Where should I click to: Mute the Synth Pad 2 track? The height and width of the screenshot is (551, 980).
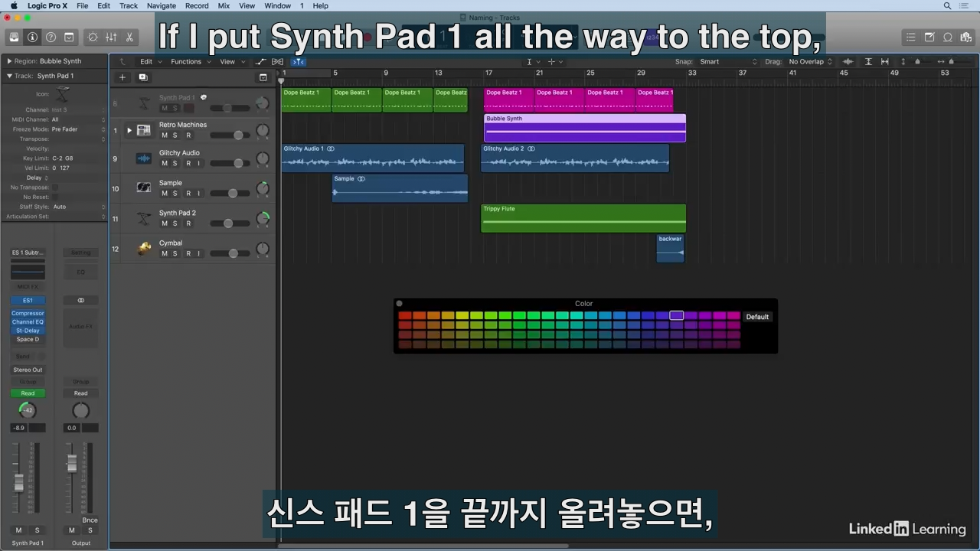pyautogui.click(x=164, y=223)
